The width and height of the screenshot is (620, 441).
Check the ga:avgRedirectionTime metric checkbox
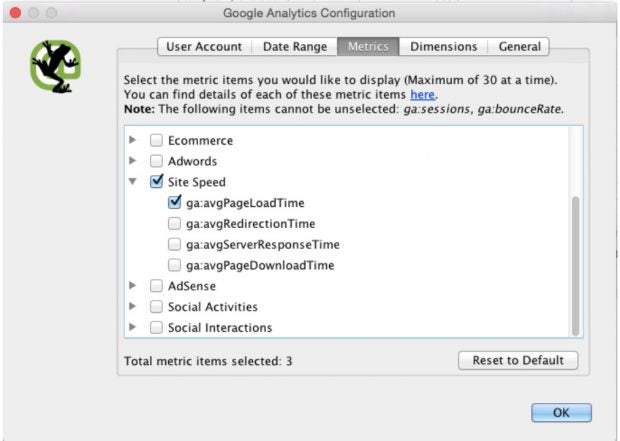coord(174,223)
